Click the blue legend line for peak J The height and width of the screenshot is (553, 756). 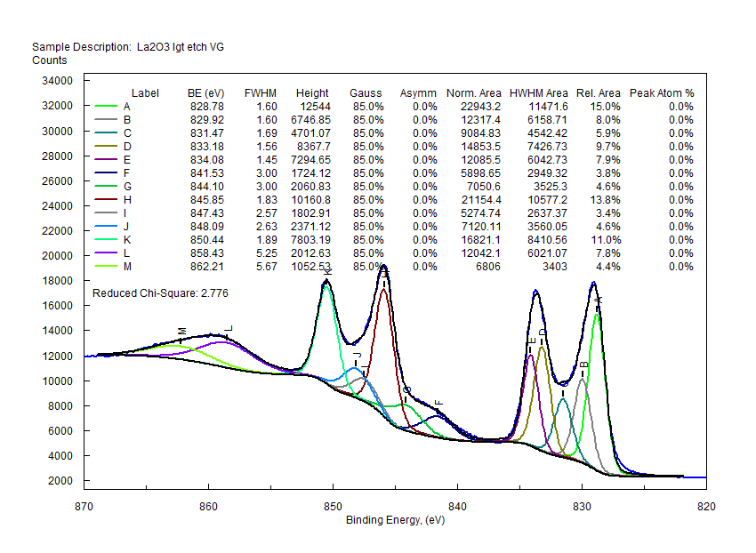point(107,226)
